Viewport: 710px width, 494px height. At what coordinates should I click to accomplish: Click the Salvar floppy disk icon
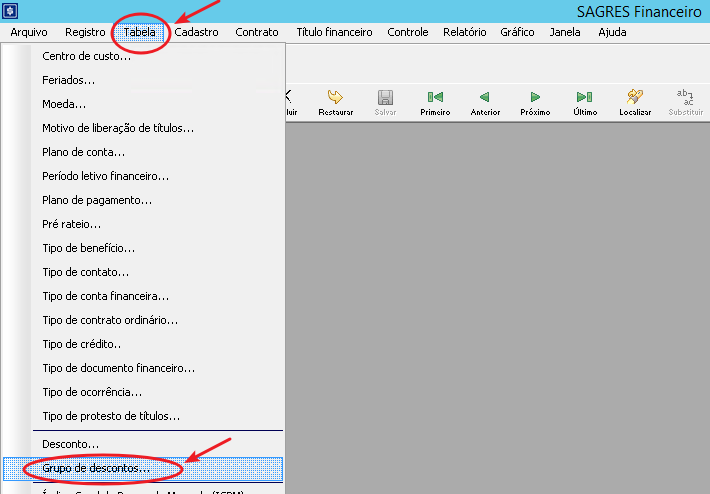tap(385, 98)
